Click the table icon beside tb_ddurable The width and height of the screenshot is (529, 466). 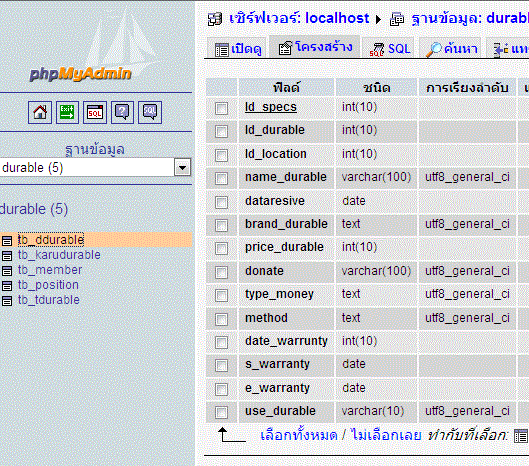(x=7, y=241)
